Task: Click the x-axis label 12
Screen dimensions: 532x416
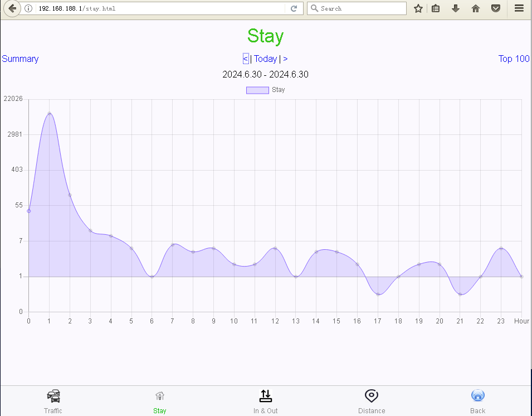Action: pyautogui.click(x=275, y=321)
